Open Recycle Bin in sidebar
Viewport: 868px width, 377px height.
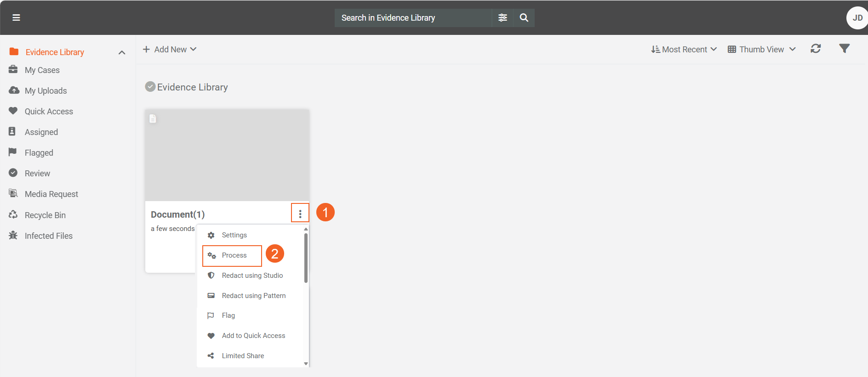point(45,215)
